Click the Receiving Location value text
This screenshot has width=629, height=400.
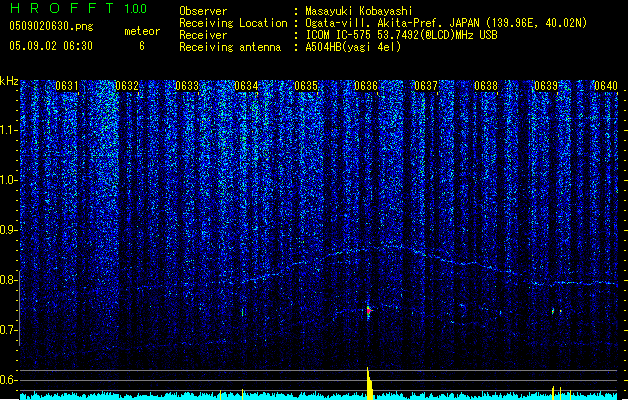pyautogui.click(x=446, y=23)
